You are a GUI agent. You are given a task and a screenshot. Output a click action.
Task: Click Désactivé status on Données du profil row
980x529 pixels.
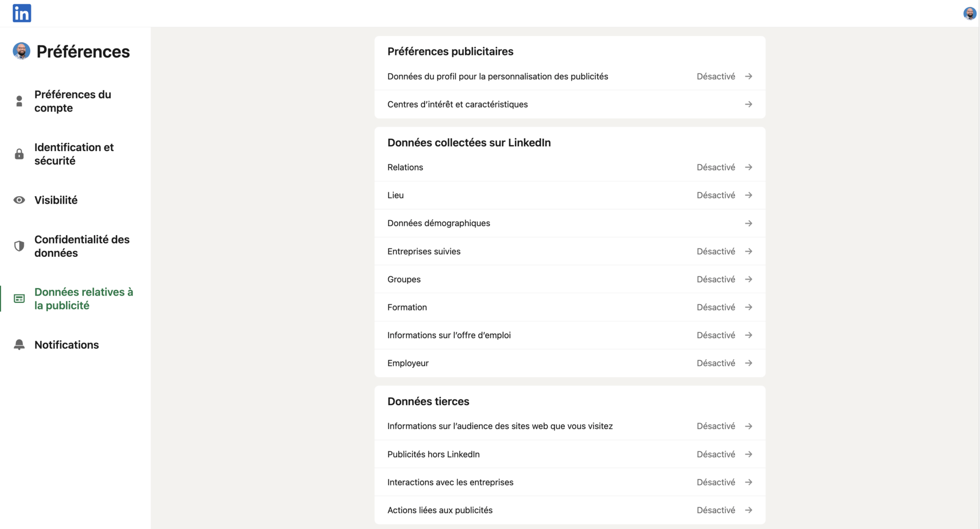(716, 77)
